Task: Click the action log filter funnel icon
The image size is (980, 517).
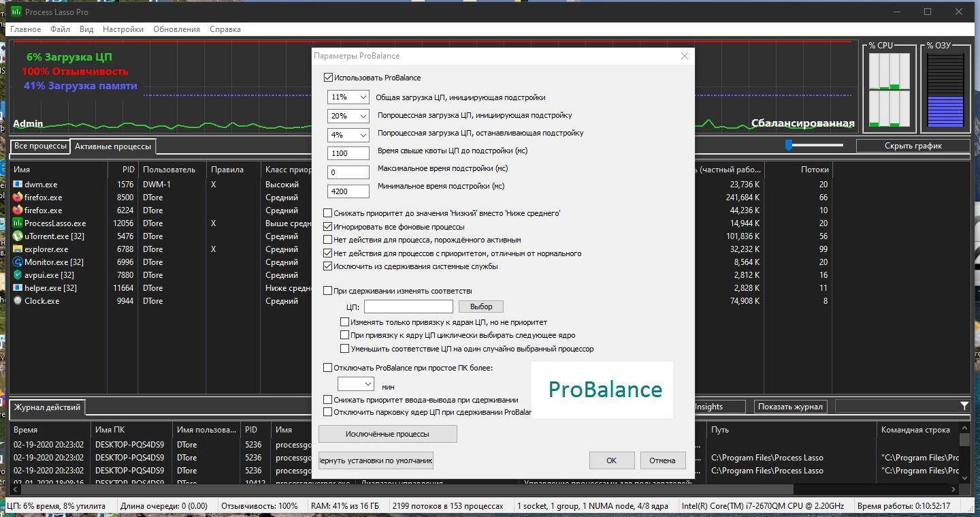Action: 964,406
